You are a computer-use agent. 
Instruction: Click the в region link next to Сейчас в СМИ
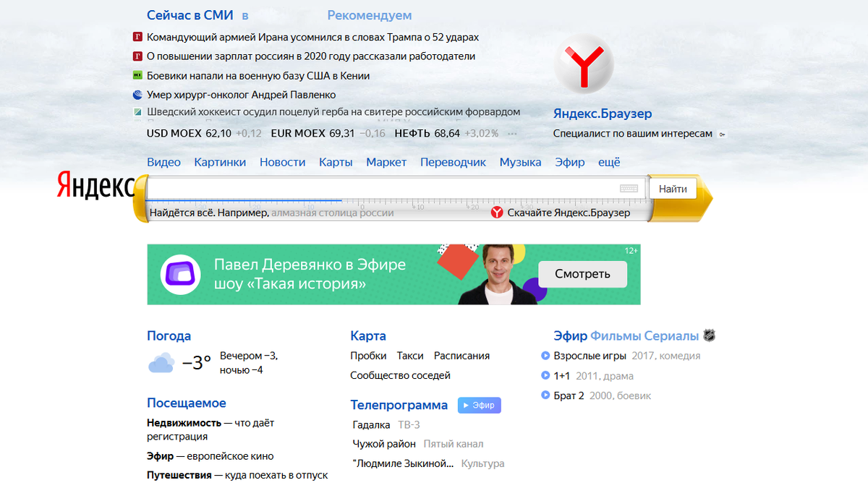coord(245,15)
